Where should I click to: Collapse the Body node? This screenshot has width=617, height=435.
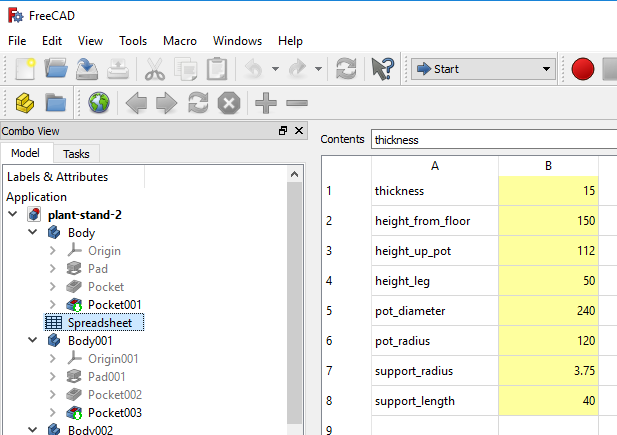33,232
